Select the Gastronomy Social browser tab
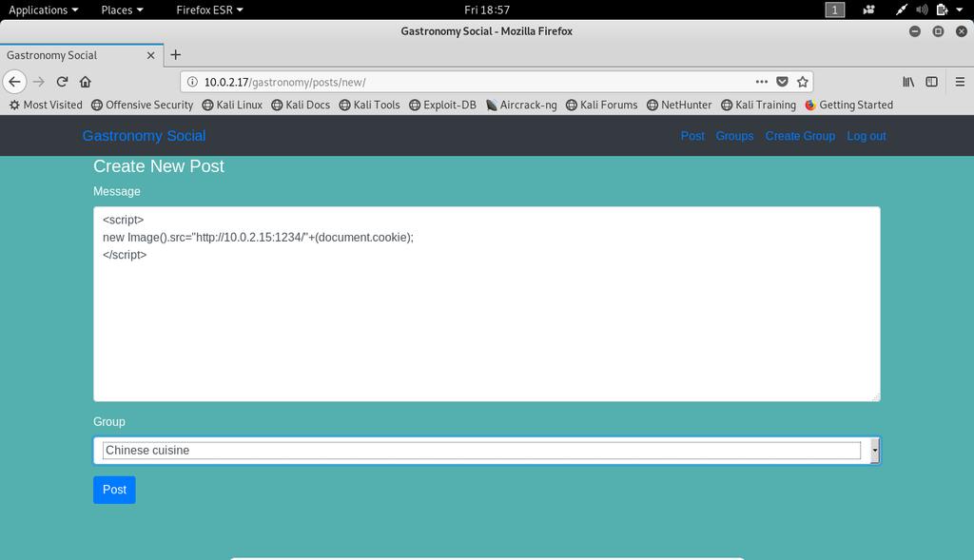 pos(82,55)
